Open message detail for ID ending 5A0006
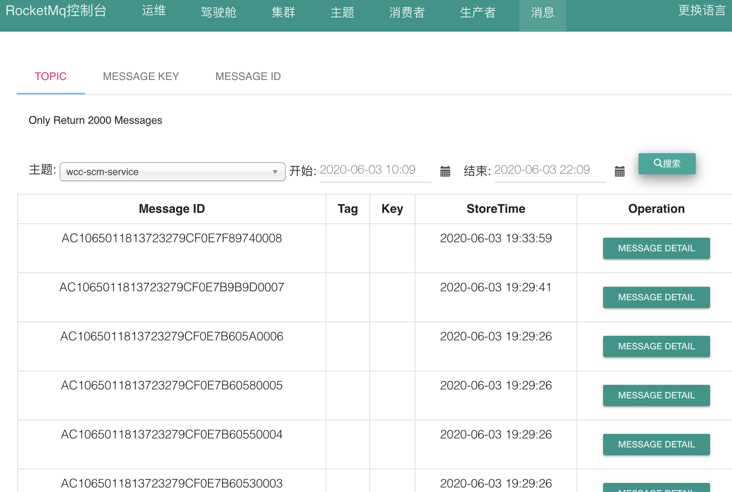732x492 pixels. 656,346
